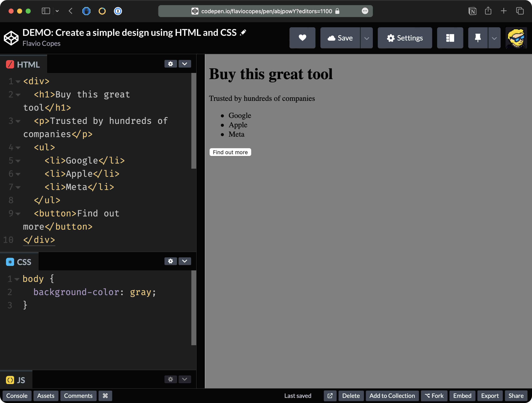532x403 pixels.
Task: Open pen in new window icon
Action: [330, 396]
